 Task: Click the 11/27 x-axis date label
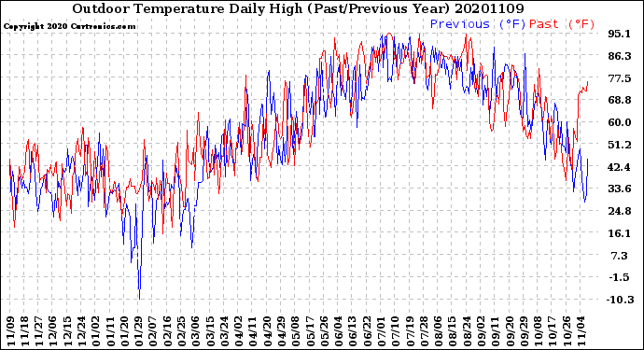[x=39, y=331]
